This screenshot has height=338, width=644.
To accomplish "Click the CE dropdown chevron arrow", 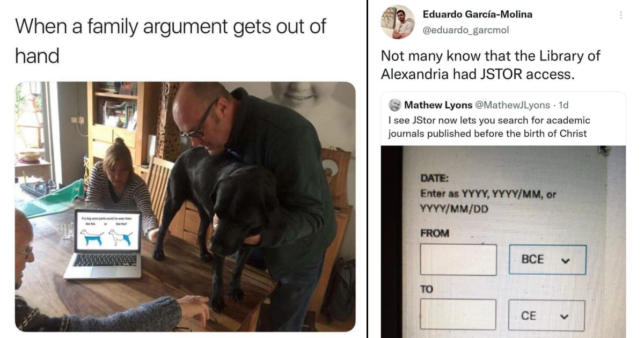I will pyautogui.click(x=563, y=317).
